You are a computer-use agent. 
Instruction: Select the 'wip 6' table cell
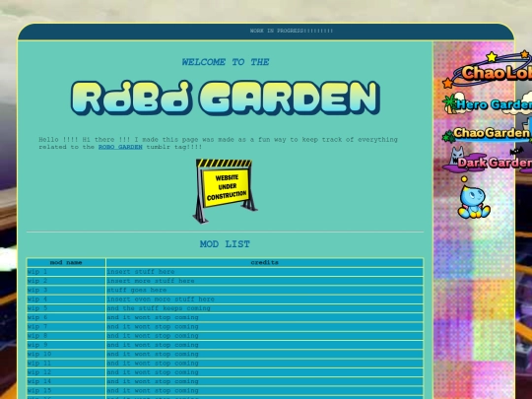66,317
